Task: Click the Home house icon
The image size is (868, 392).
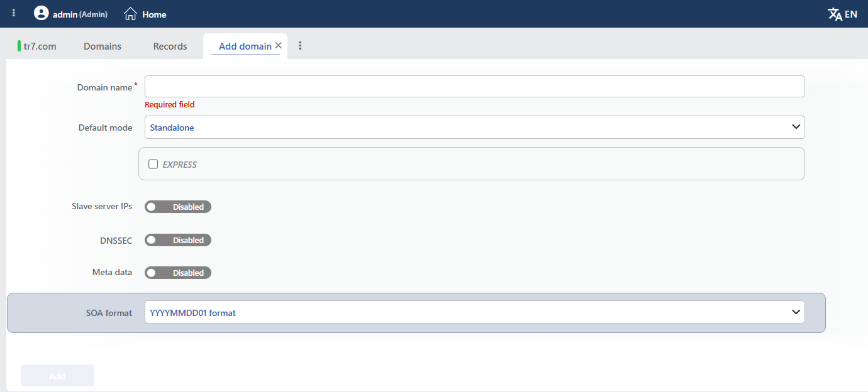Action: coord(130,14)
